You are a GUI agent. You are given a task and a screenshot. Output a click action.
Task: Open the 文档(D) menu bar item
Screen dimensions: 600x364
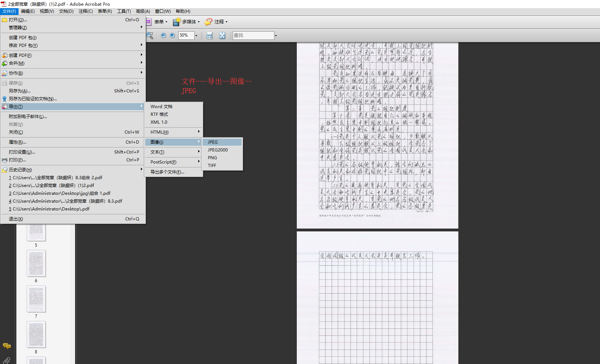pyautogui.click(x=66, y=11)
